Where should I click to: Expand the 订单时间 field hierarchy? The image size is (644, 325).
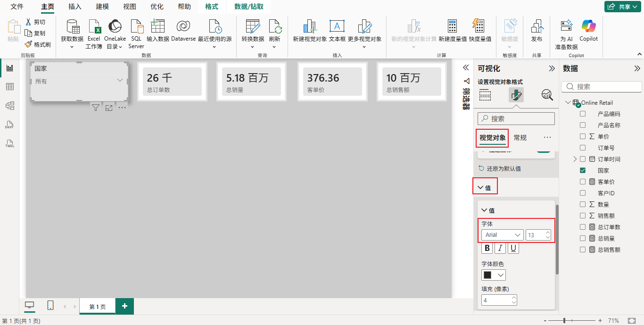pos(575,159)
